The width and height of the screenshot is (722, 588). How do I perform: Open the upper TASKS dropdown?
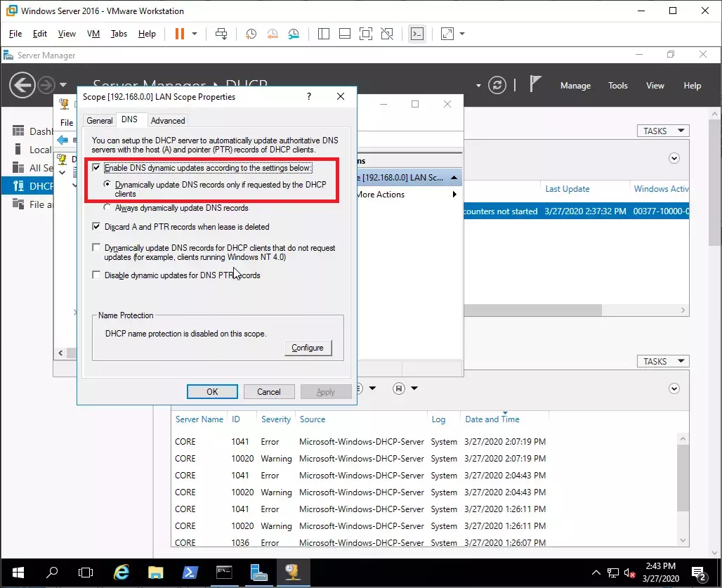[x=663, y=131]
